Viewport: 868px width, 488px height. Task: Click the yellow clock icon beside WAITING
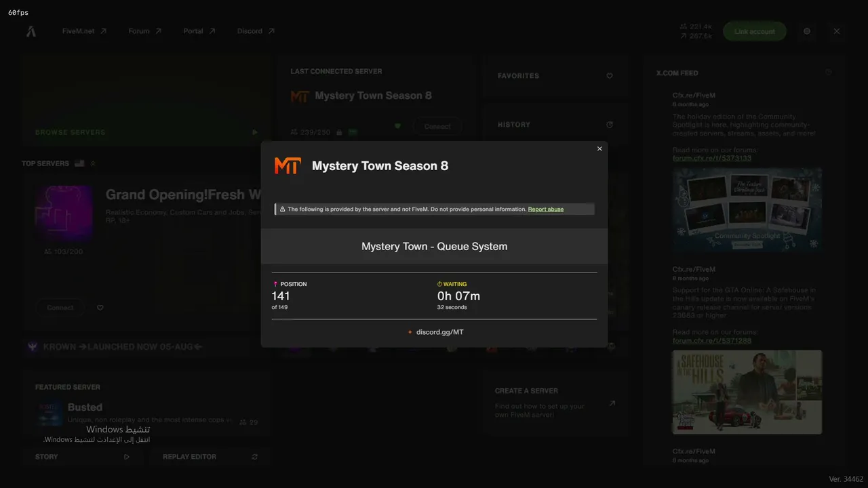click(439, 284)
